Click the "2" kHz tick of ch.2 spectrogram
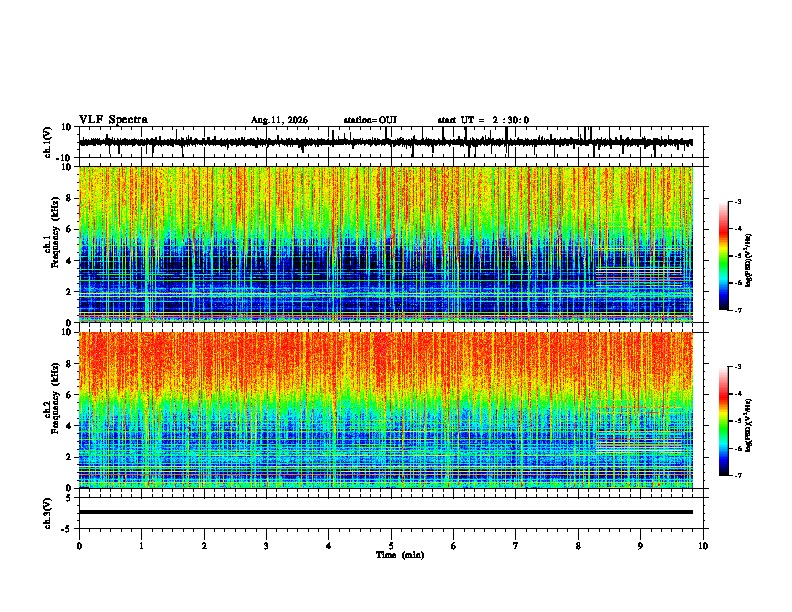 point(69,457)
